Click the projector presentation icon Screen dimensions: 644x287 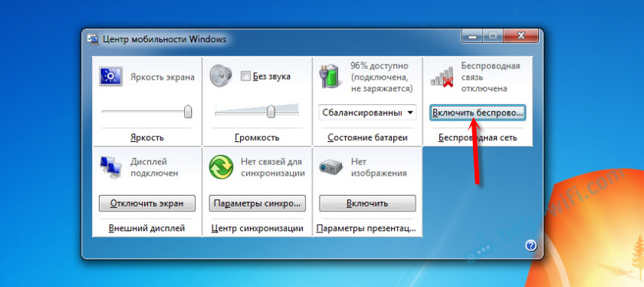[330, 167]
